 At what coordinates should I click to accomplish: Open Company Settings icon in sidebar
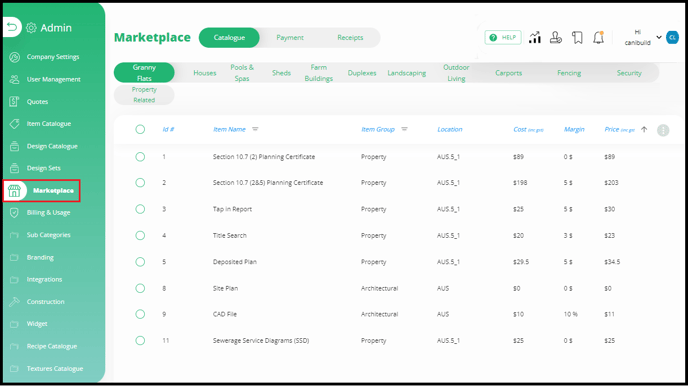coord(14,57)
